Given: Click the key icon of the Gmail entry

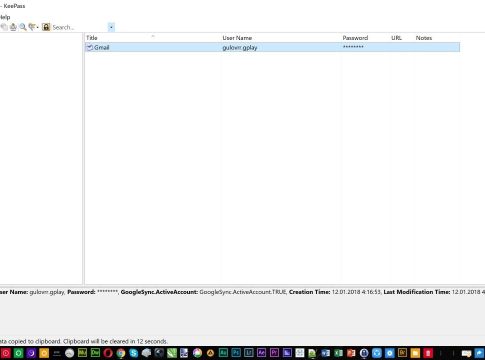Looking at the screenshot, I should (90, 47).
